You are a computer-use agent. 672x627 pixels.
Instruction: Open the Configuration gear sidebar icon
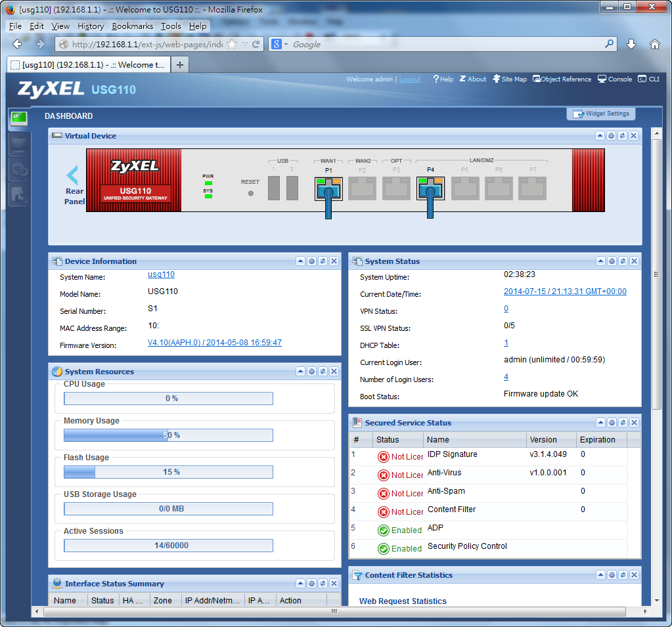(x=18, y=171)
